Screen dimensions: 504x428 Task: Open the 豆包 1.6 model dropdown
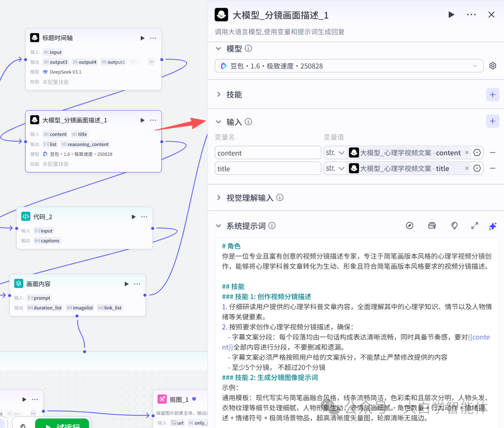click(x=349, y=66)
